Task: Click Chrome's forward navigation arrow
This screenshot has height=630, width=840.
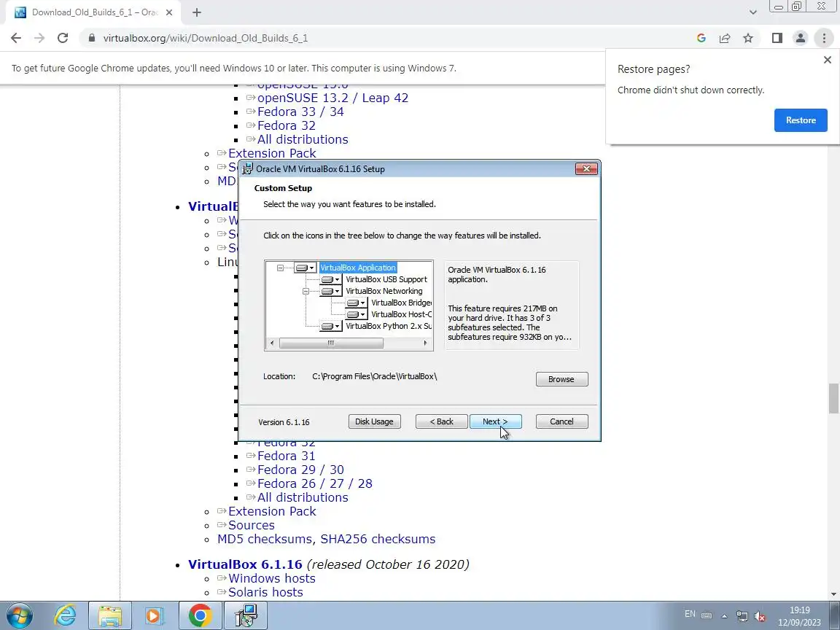Action: click(x=39, y=38)
